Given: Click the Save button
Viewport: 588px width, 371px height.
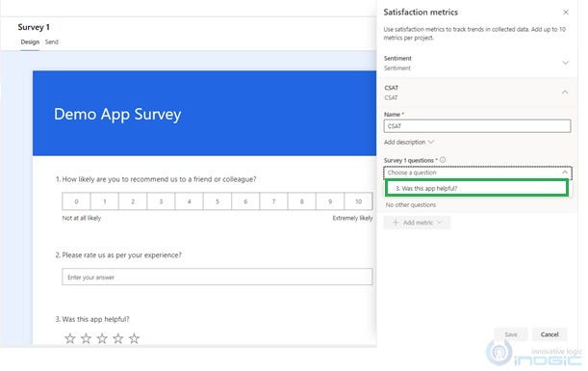Looking at the screenshot, I should 511,334.
